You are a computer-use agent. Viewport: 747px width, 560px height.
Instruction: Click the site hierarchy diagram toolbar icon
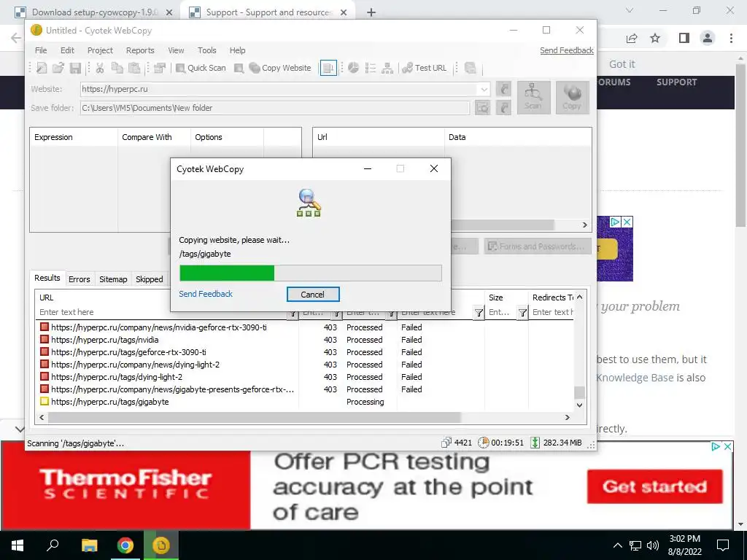[x=387, y=68]
